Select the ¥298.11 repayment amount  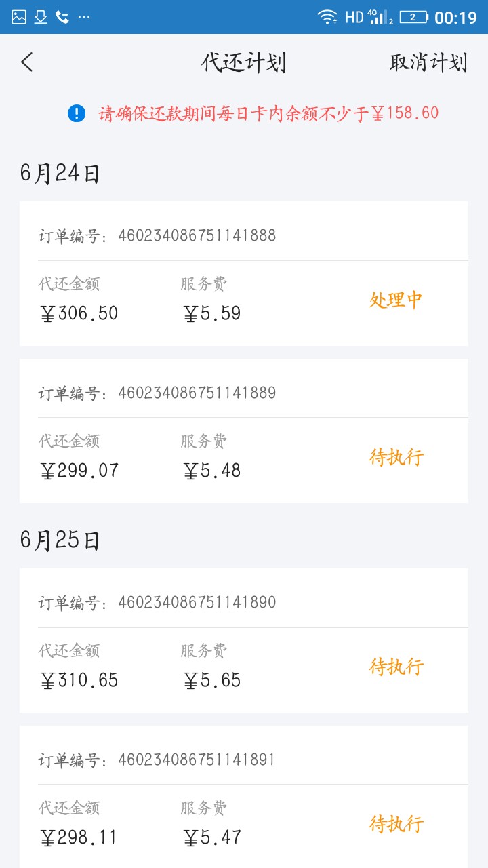[79, 837]
